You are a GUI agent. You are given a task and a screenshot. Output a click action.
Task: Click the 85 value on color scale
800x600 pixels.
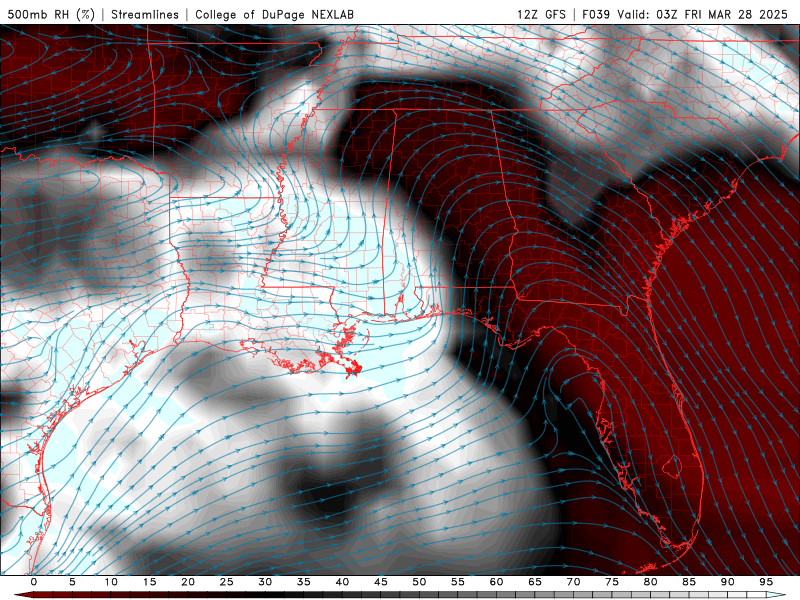pyautogui.click(x=689, y=582)
